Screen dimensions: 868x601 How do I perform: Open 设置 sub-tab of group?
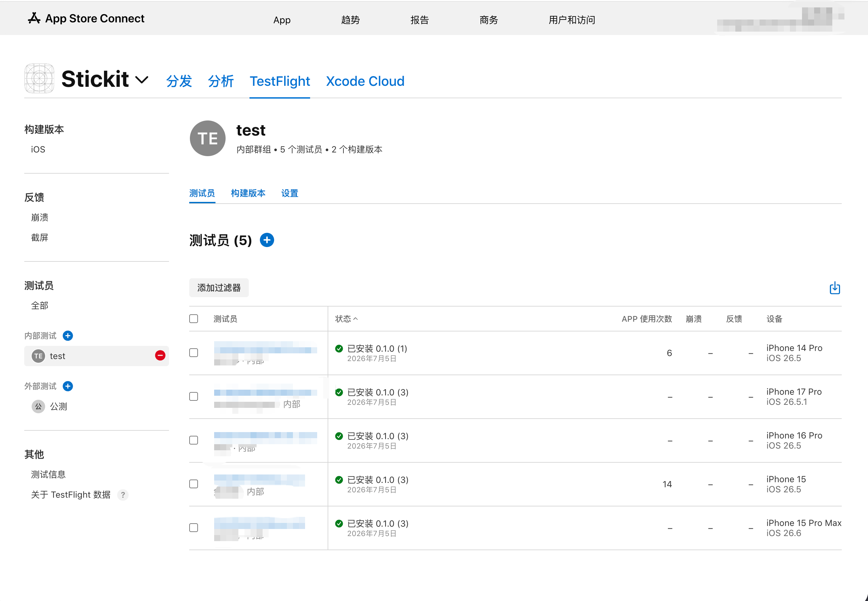pyautogui.click(x=290, y=193)
